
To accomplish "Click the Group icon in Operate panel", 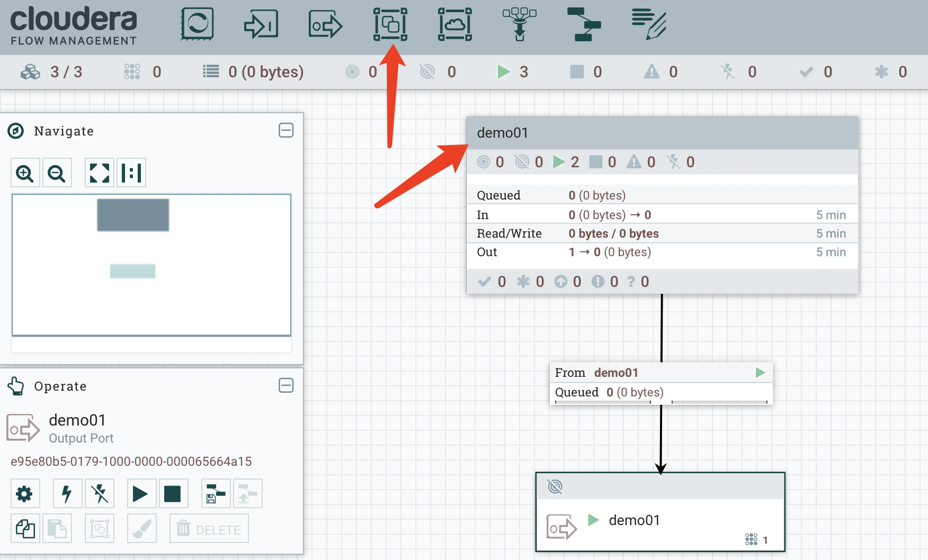I will (x=99, y=528).
